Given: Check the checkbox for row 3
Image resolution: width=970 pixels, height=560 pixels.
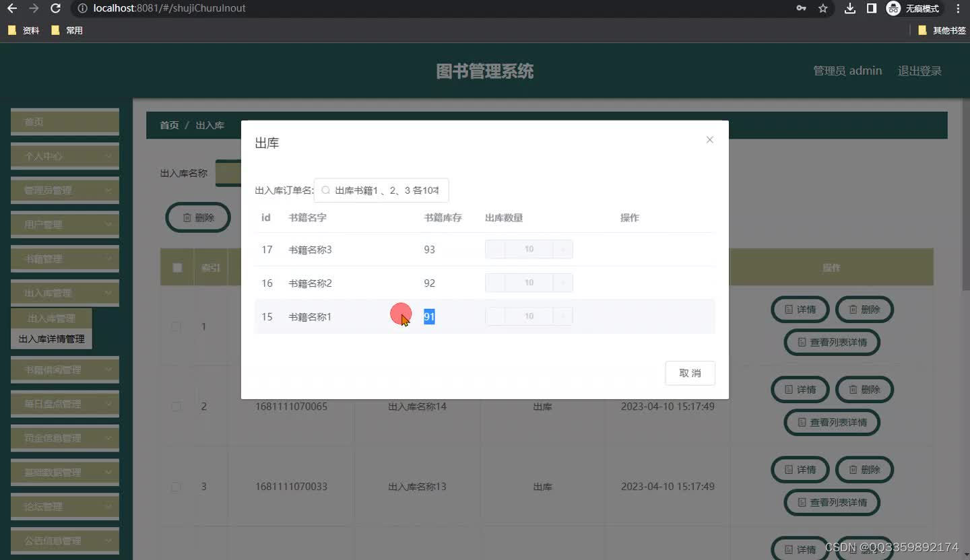Looking at the screenshot, I should (176, 487).
